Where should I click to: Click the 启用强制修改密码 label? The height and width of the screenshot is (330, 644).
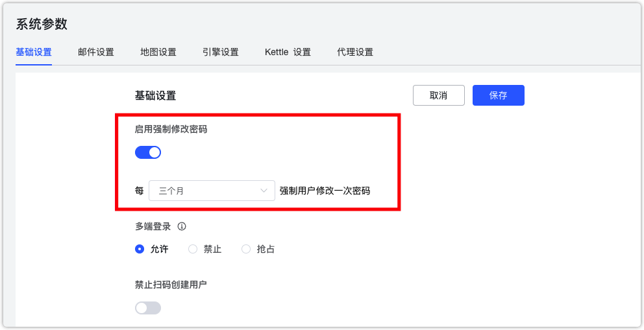coord(171,130)
